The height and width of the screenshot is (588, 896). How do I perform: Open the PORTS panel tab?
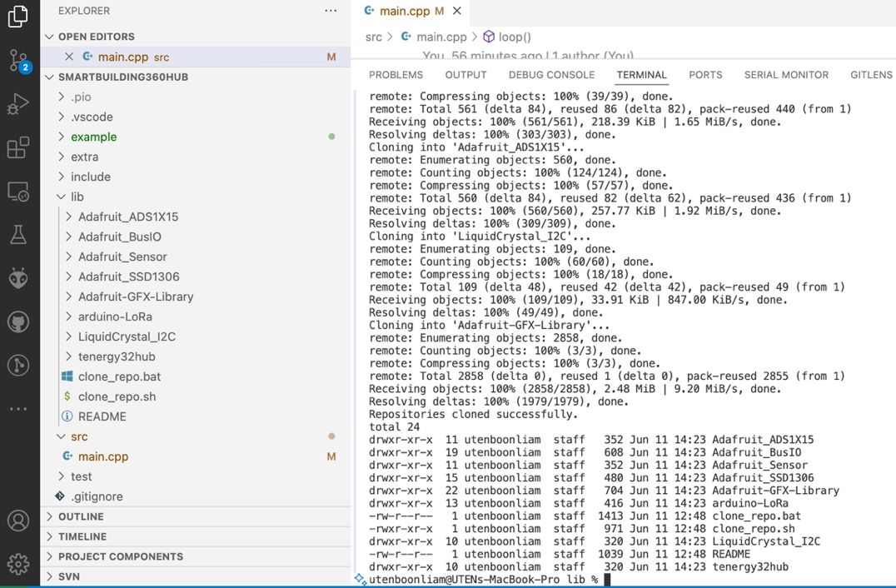705,75
